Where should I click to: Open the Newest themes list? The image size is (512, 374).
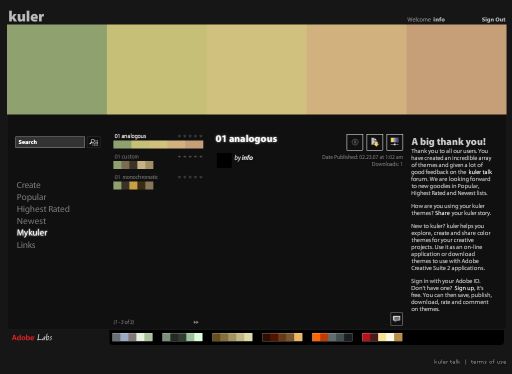tap(31, 221)
